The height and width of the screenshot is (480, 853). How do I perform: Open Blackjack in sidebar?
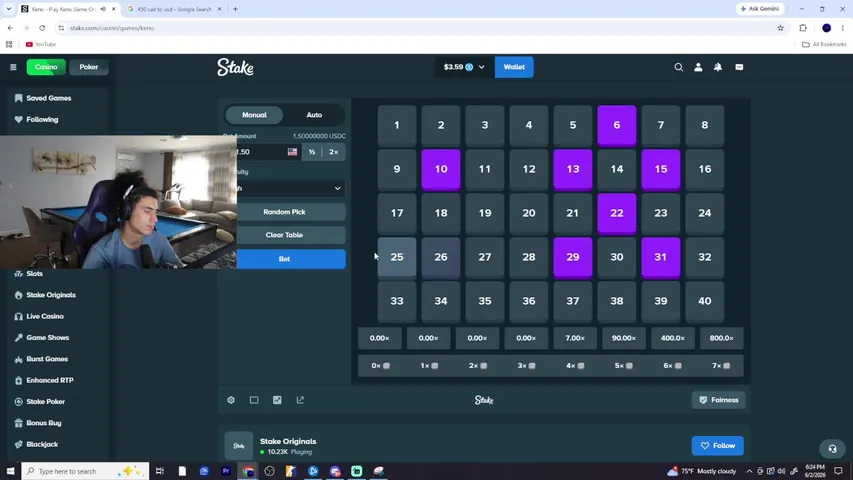coord(42,444)
